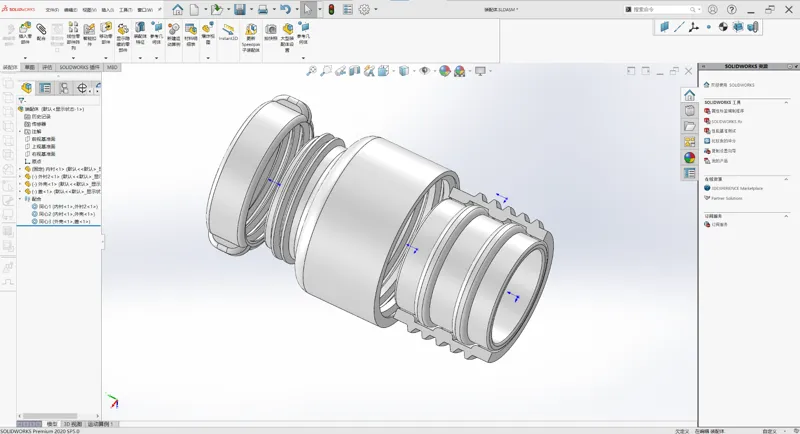Click Update Speedpak subassemblies icon
Screen dimensions: 800x434
[251, 38]
